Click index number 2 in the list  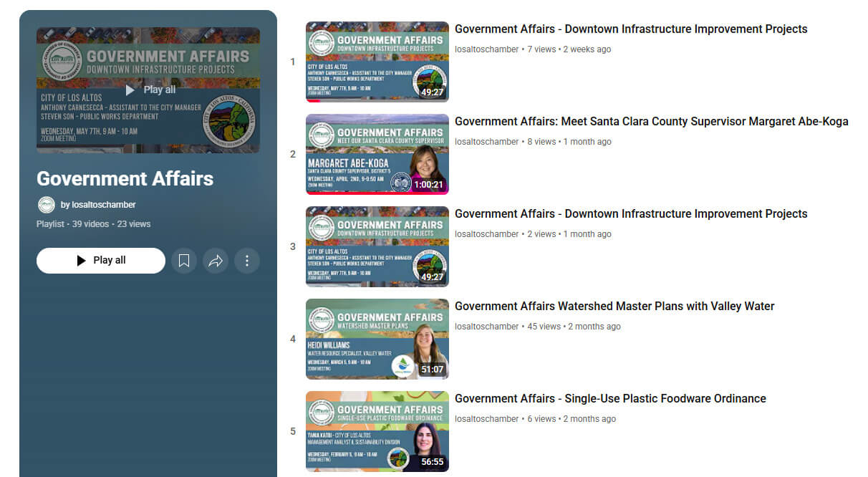(x=292, y=154)
